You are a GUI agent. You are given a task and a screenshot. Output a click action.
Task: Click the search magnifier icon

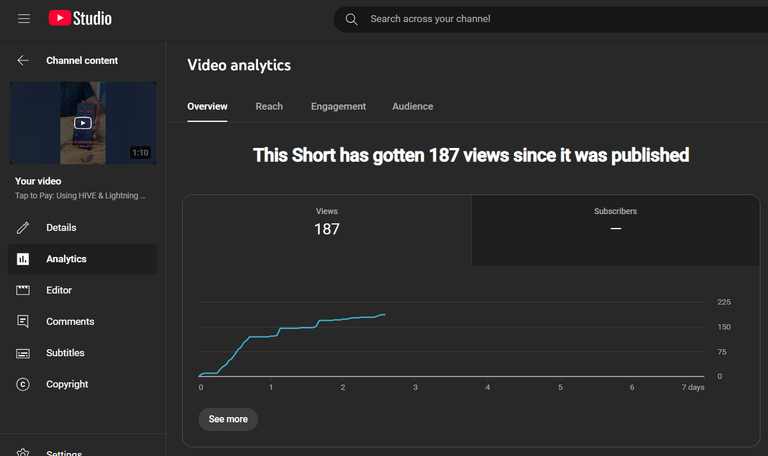pos(351,19)
